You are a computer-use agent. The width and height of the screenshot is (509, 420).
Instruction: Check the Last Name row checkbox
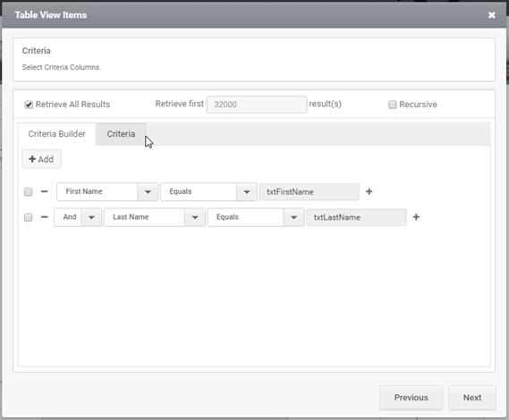[x=29, y=217]
